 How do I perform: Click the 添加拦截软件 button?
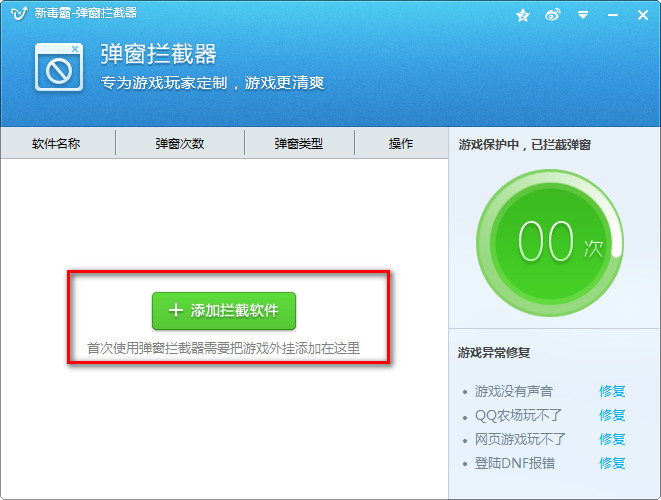click(x=224, y=311)
